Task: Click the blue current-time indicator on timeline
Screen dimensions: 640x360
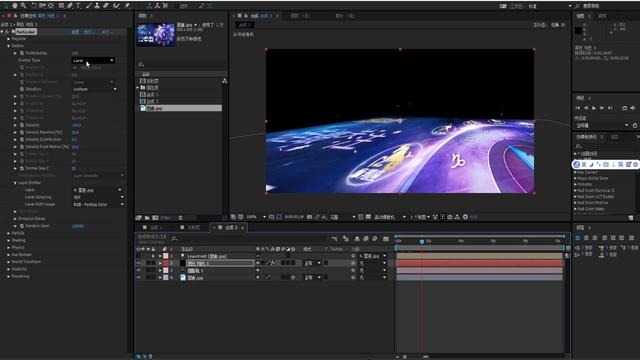Action: pos(422,242)
